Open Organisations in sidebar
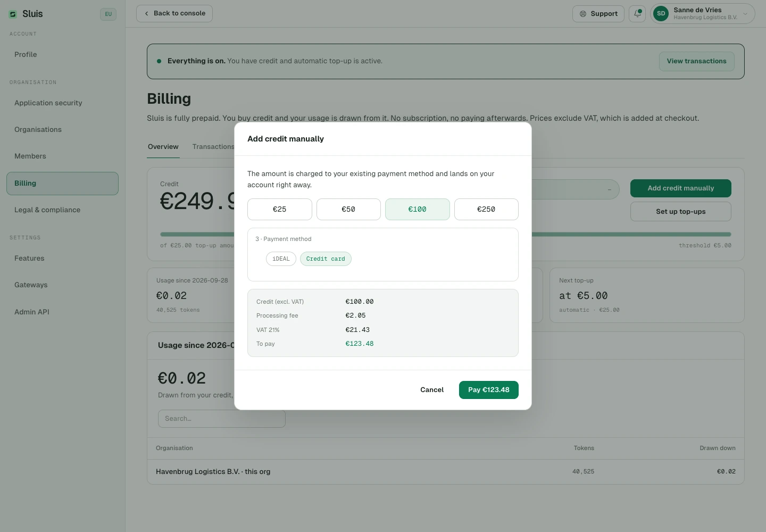766x532 pixels. [x=62, y=129]
